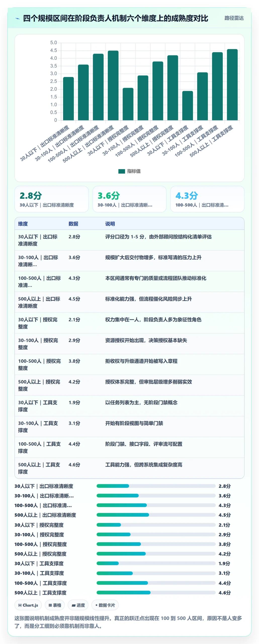
Task: Click the 4.2分 value beside the progress bar
Action: [x=225, y=554]
